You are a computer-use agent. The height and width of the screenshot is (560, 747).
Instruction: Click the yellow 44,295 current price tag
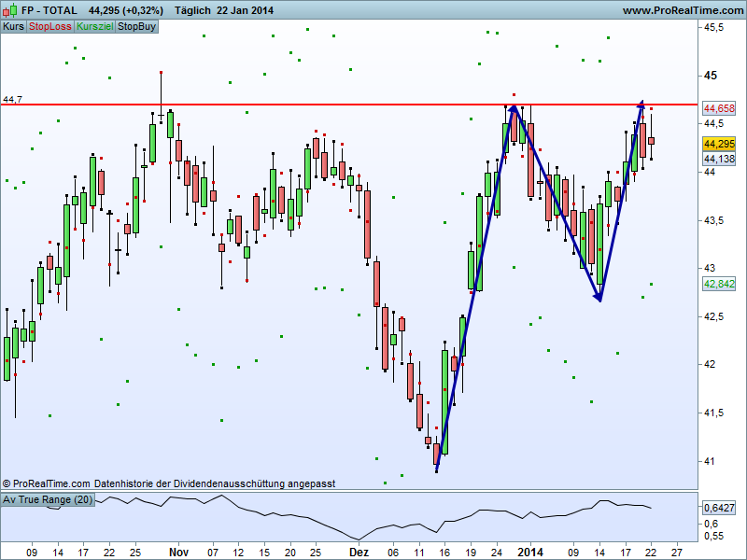click(719, 144)
